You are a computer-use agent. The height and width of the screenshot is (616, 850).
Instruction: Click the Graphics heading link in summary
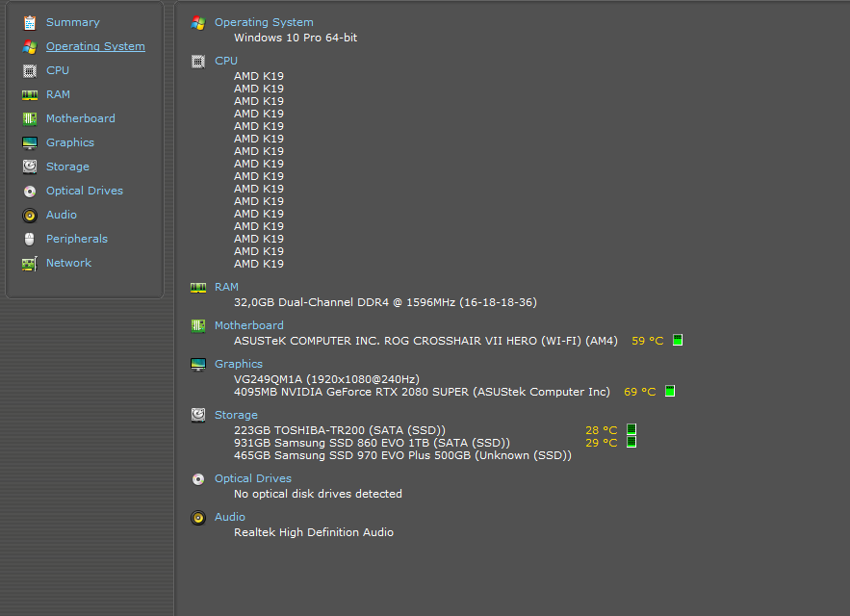pos(239,365)
